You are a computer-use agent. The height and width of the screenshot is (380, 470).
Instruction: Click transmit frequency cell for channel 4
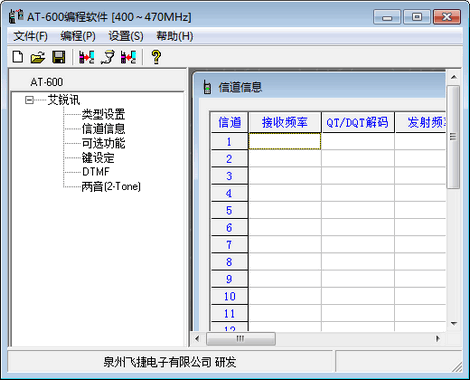pyautogui.click(x=421, y=193)
